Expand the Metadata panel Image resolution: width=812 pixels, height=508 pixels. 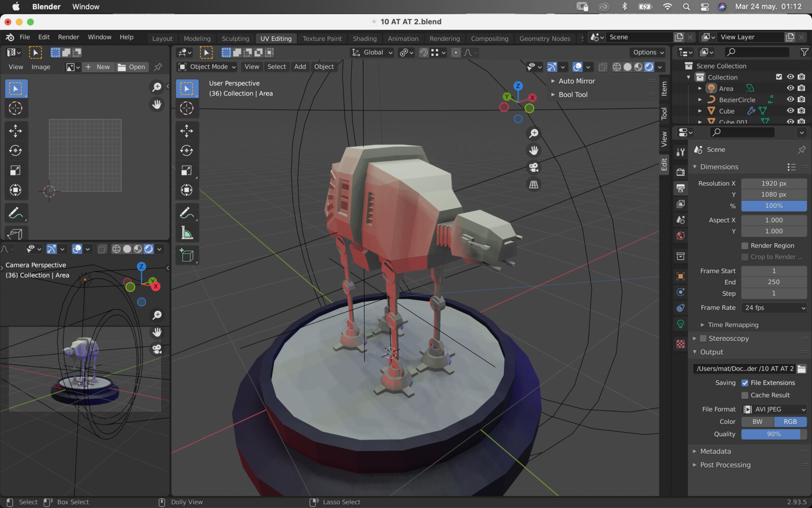click(x=695, y=451)
